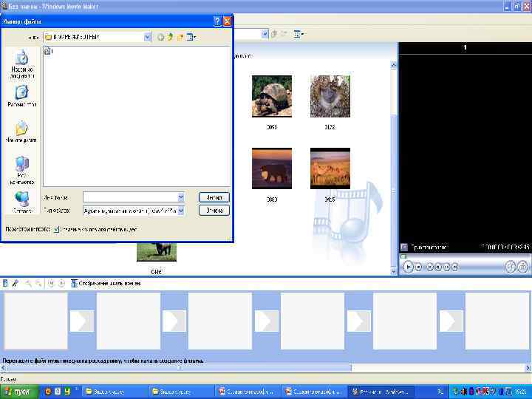
Task: Expand the file name dropdown arrow
Action: point(181,197)
